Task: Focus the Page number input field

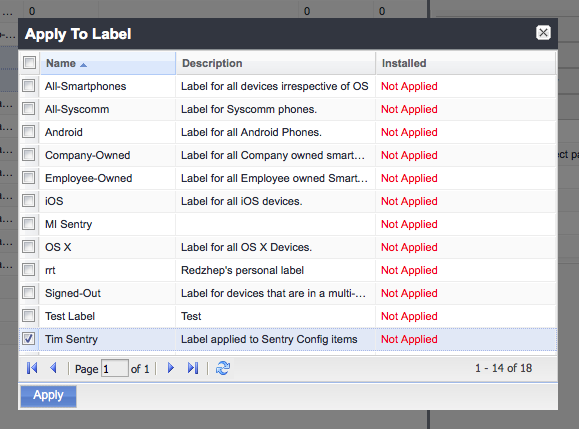Action: point(115,368)
